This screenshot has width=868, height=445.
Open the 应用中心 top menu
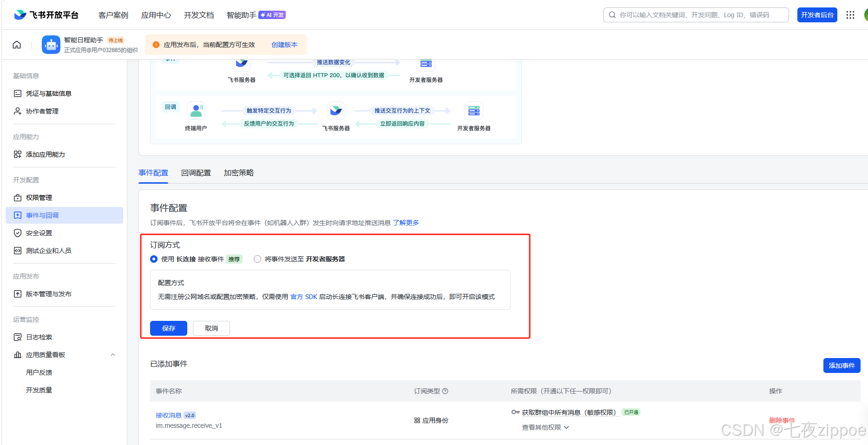coord(156,15)
